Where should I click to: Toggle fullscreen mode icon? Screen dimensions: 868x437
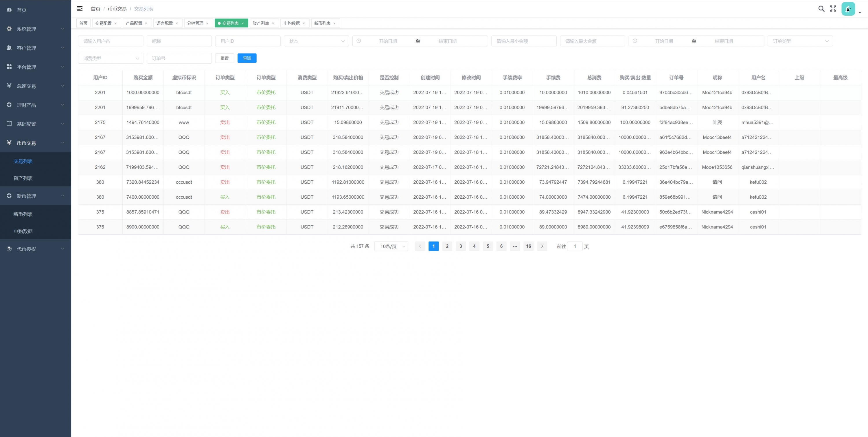click(x=833, y=9)
